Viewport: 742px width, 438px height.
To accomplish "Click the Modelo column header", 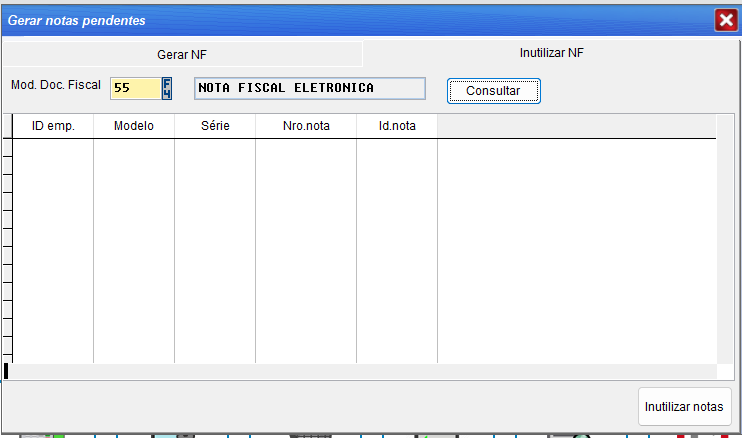I will click(134, 126).
